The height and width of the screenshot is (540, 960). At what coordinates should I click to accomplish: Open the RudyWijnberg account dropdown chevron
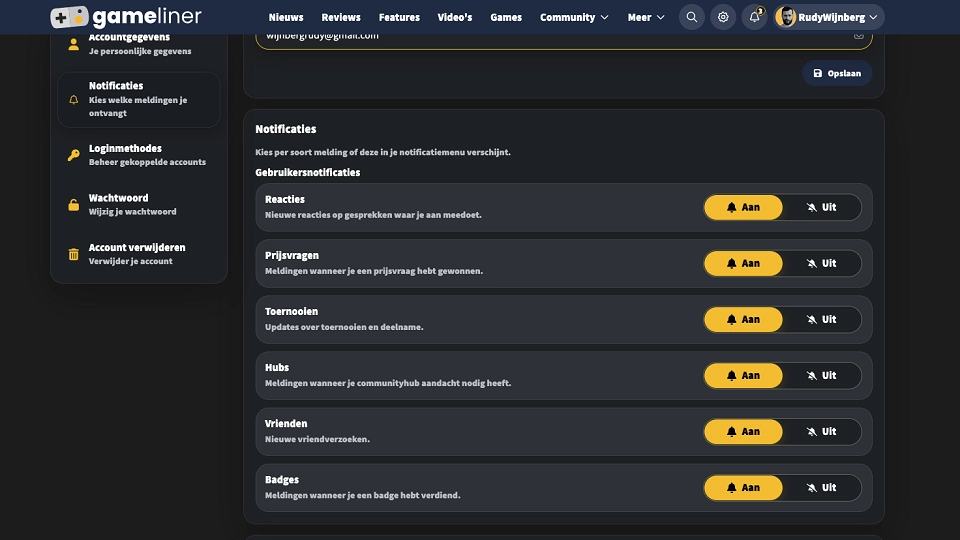874,17
